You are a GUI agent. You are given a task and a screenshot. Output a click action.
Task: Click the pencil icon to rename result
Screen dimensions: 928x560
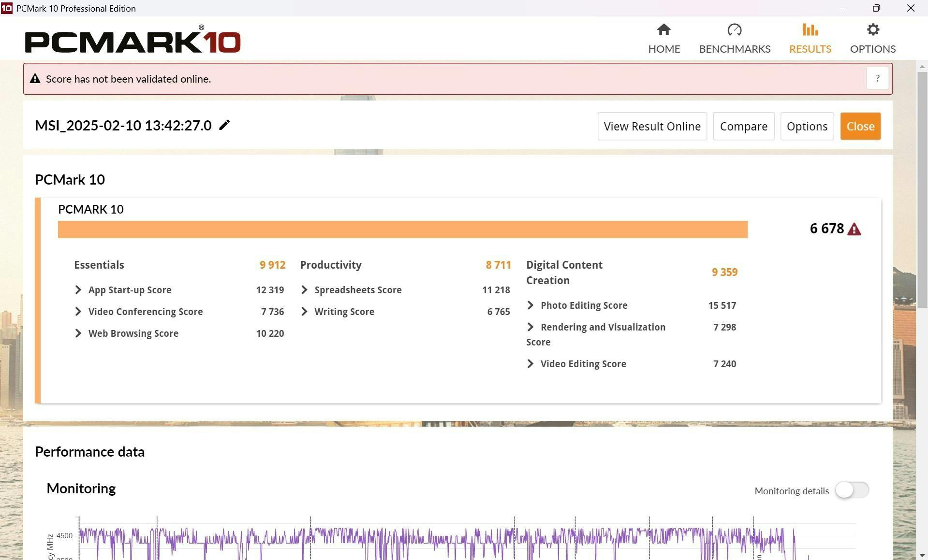pyautogui.click(x=224, y=125)
